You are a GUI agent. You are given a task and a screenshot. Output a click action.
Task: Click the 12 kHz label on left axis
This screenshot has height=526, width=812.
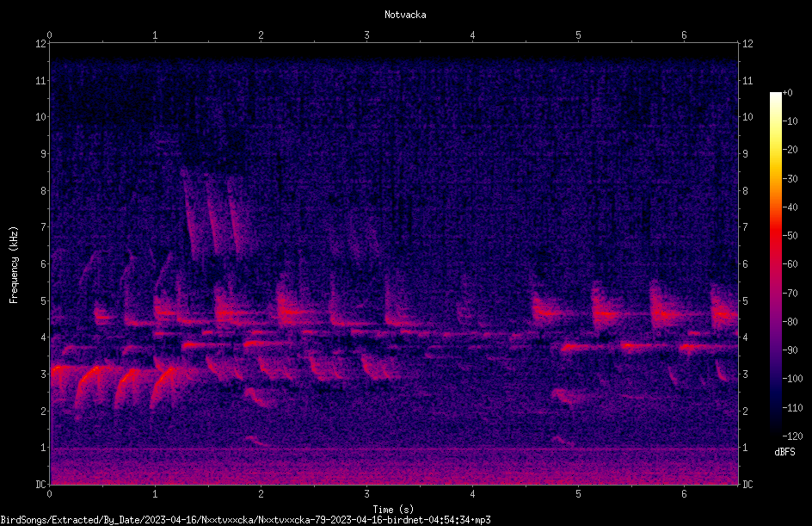point(41,44)
